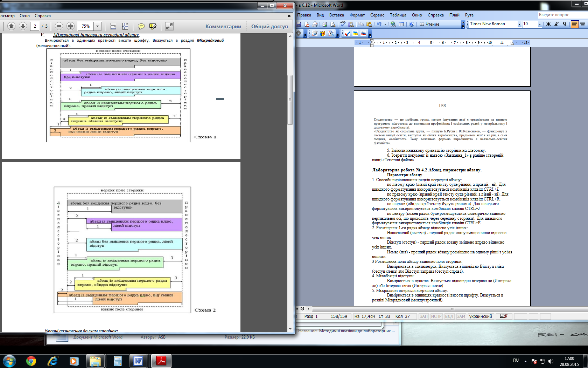Toggle center alignment in Word
This screenshot has width=588, height=368.
[583, 24]
